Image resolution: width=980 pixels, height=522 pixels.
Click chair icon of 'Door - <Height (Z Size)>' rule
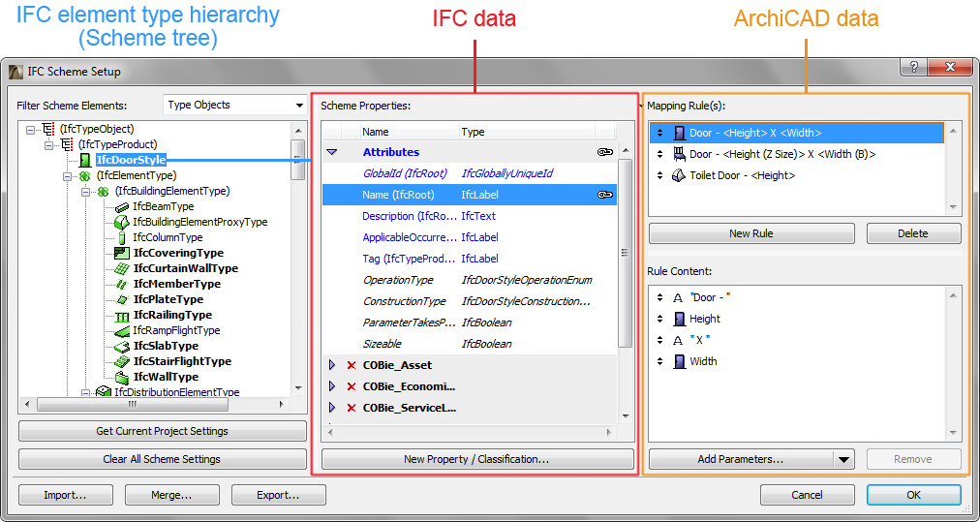[680, 154]
